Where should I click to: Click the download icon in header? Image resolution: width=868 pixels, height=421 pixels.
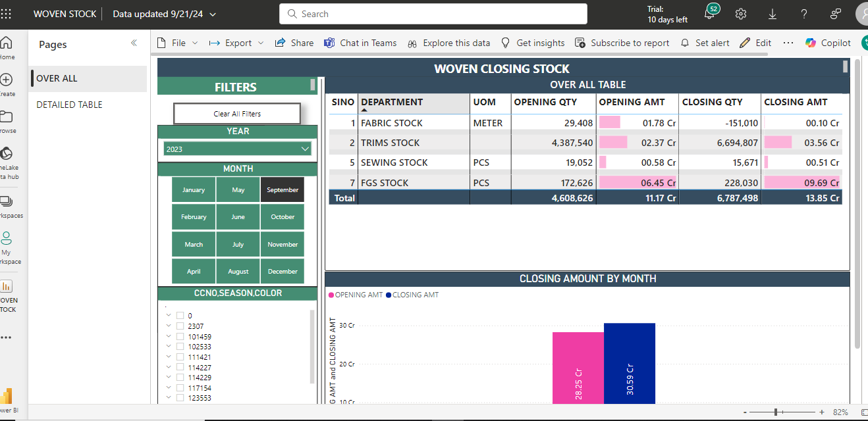[x=773, y=14]
